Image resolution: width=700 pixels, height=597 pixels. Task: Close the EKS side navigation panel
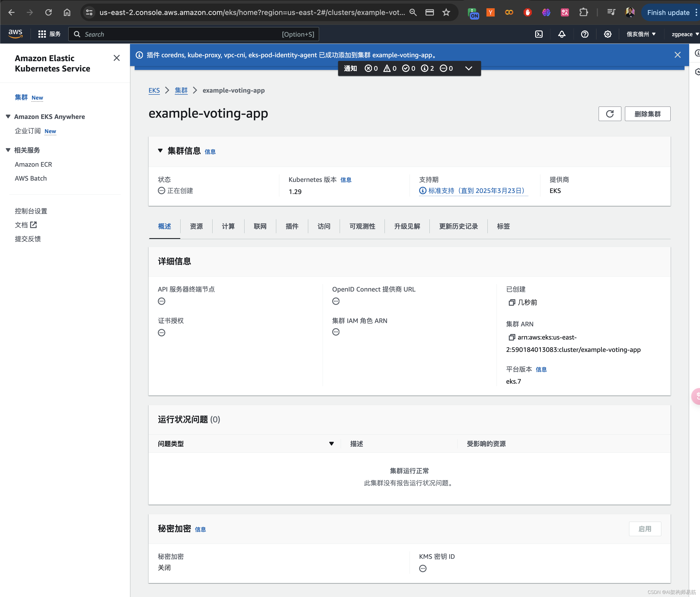tap(117, 58)
